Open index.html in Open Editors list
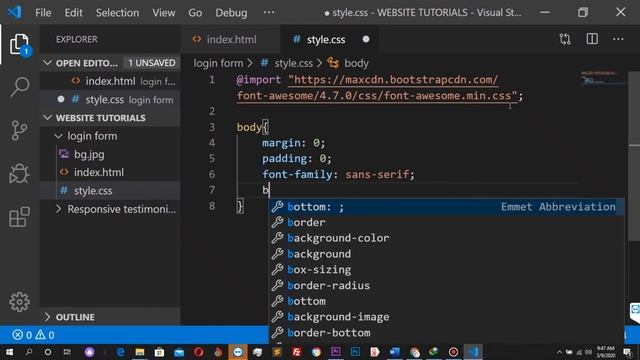Viewport: 640px width, 360px height. 110,81
